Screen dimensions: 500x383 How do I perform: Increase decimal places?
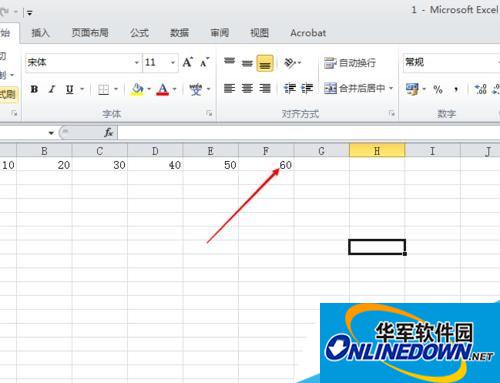481,89
